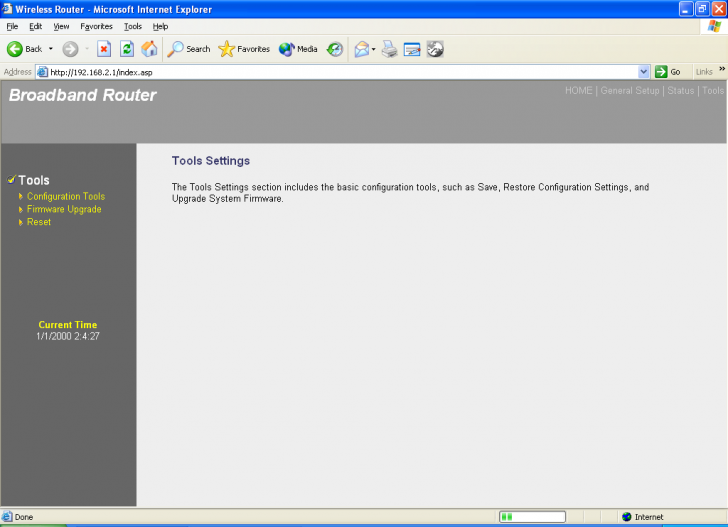Open the Favorites menu in menu bar

[x=96, y=26]
